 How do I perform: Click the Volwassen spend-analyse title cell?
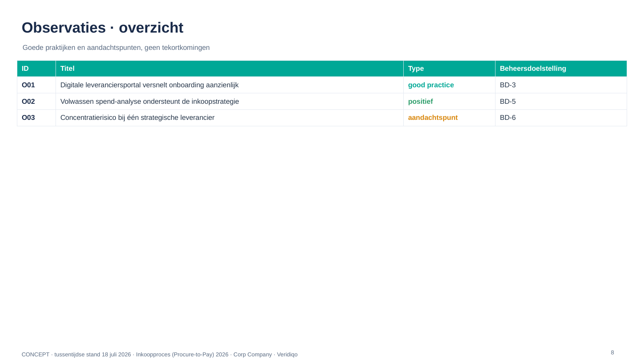(229, 102)
